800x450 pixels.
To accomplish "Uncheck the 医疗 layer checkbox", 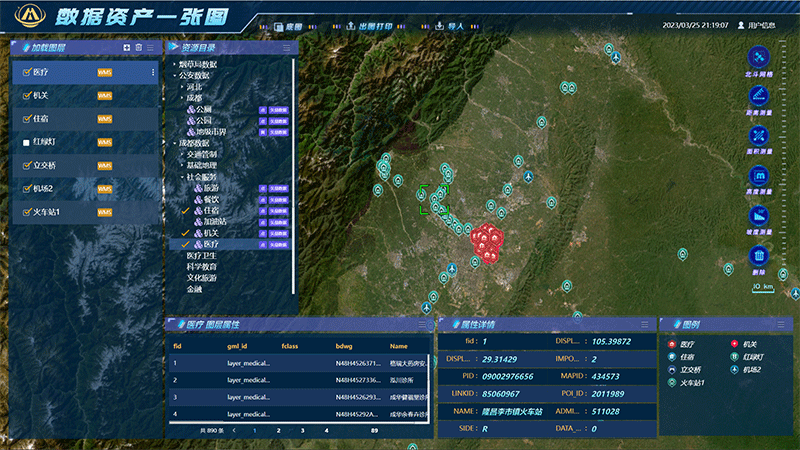I will pyautogui.click(x=27, y=72).
